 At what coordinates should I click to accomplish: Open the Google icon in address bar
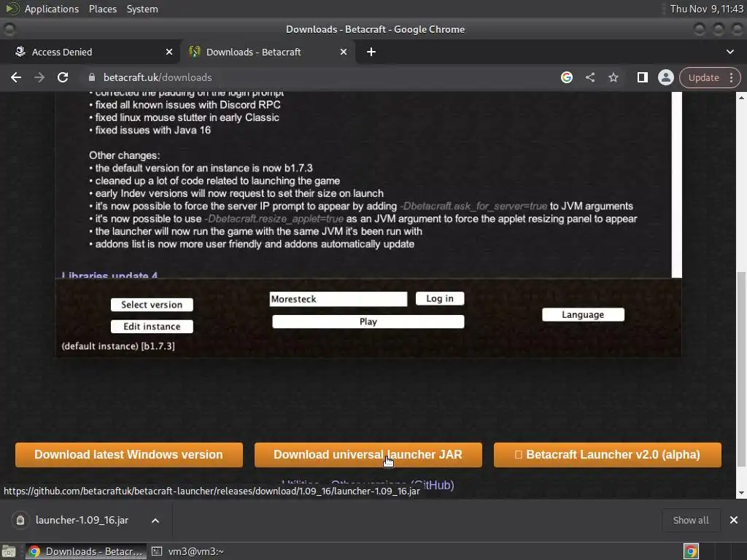[566, 77]
